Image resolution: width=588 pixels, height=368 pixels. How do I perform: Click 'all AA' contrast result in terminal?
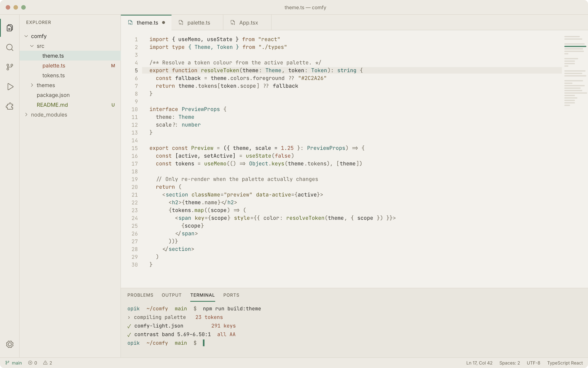(226, 334)
